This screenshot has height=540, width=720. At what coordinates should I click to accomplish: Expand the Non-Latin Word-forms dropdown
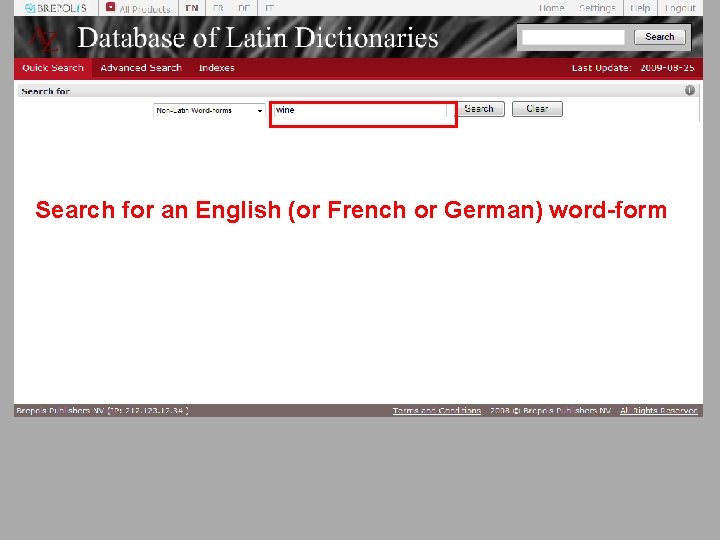(209, 110)
